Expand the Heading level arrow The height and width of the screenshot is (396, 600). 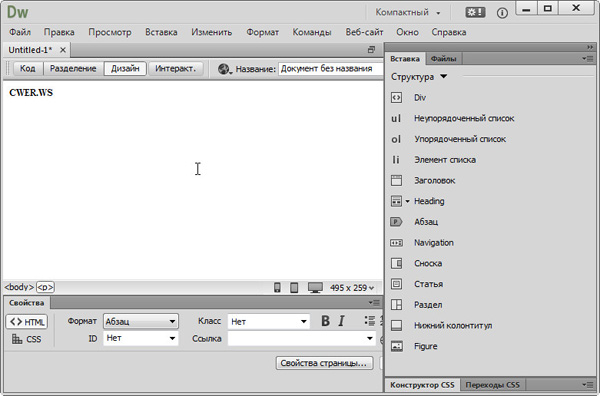(408, 201)
